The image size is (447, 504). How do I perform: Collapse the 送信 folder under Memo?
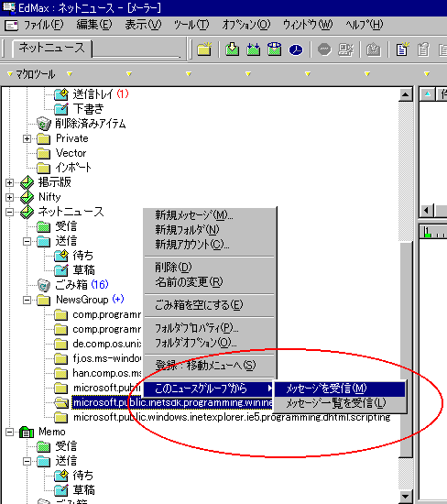pyautogui.click(x=27, y=462)
